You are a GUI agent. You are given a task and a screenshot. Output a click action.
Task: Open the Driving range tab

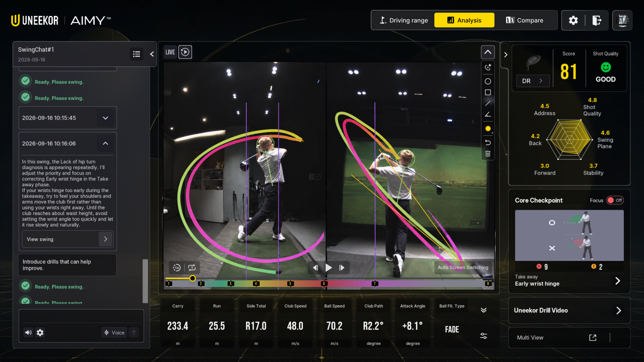pos(404,20)
